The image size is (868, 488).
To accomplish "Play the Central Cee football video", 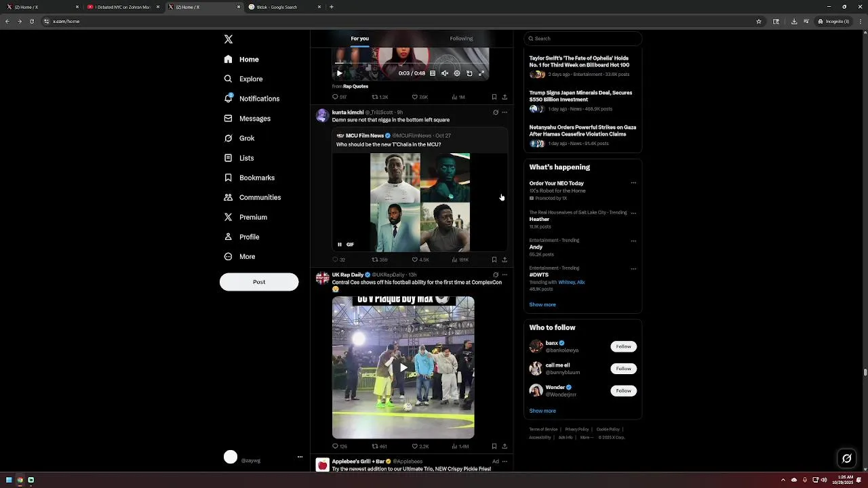I will pyautogui.click(x=403, y=367).
